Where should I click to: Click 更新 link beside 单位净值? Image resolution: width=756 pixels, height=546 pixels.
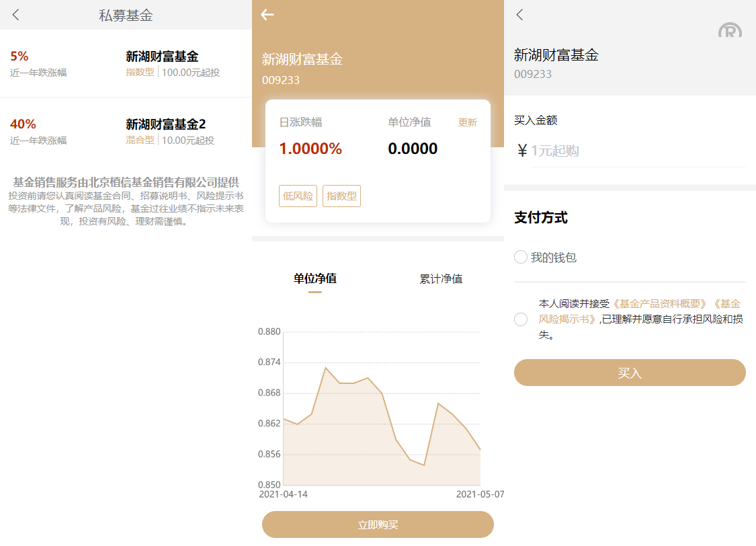467,122
